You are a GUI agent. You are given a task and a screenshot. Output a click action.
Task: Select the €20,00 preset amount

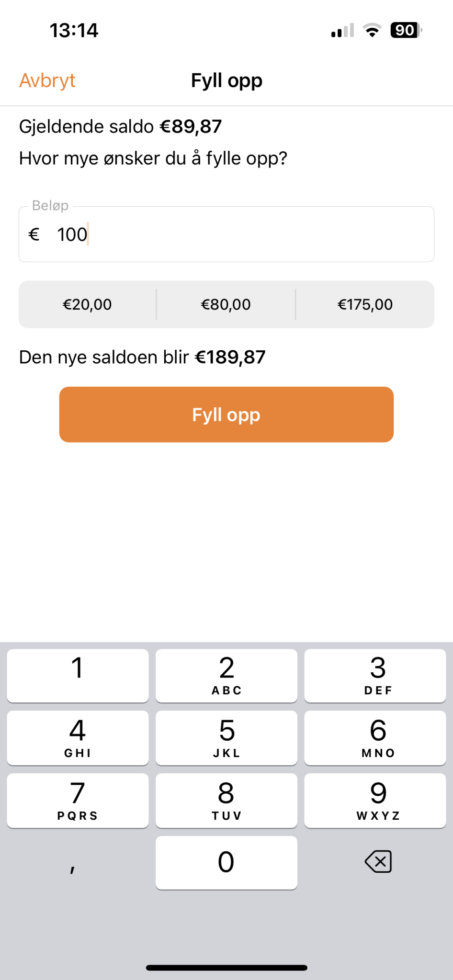click(x=87, y=304)
